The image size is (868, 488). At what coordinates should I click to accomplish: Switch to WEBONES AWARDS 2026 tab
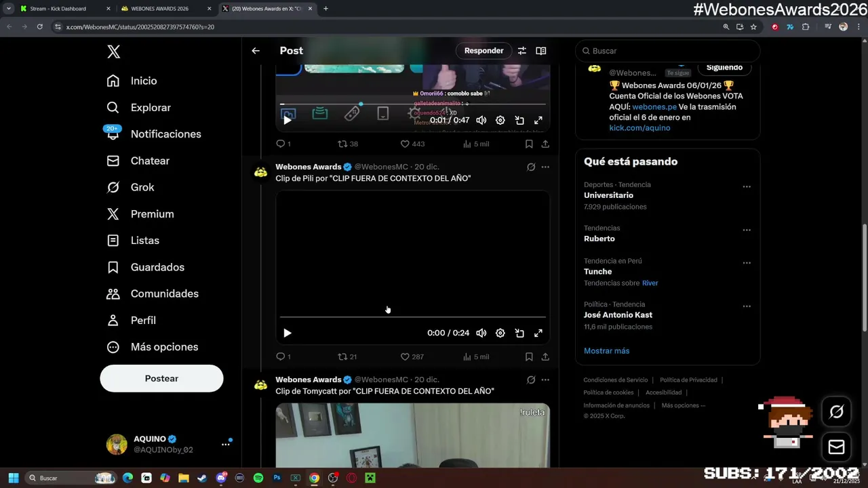click(x=165, y=9)
